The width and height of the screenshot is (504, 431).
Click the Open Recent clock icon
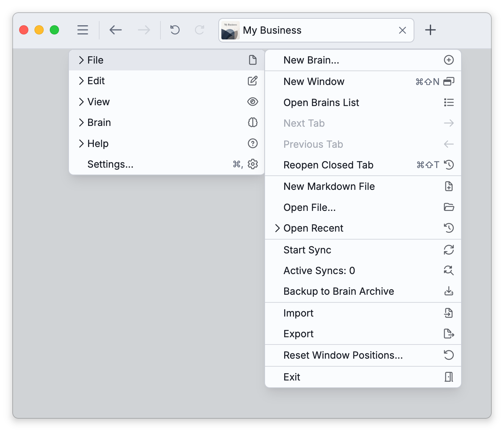[449, 228]
